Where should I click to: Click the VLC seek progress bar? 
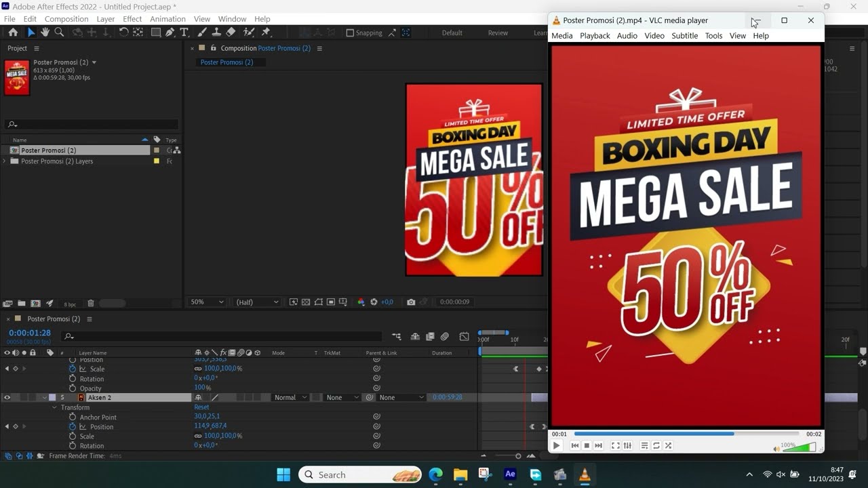688,434
